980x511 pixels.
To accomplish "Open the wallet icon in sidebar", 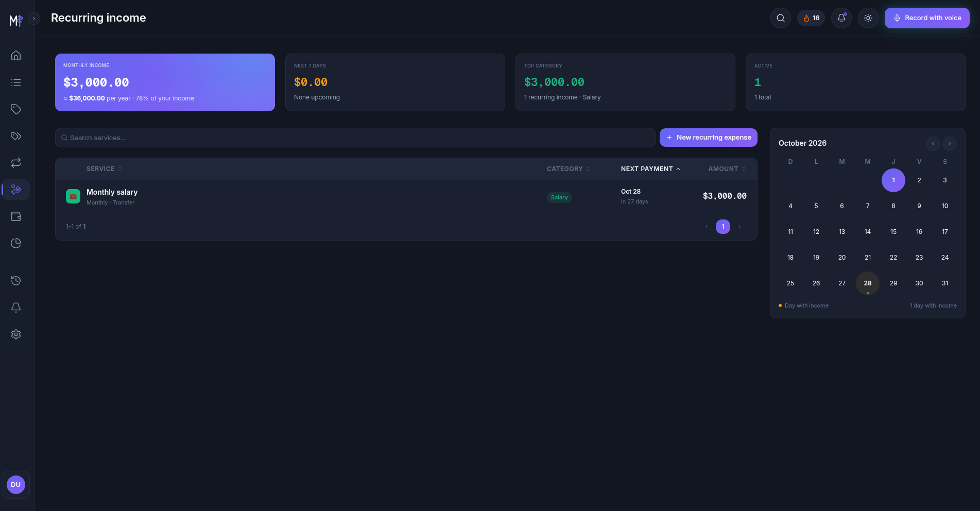I will pyautogui.click(x=16, y=216).
